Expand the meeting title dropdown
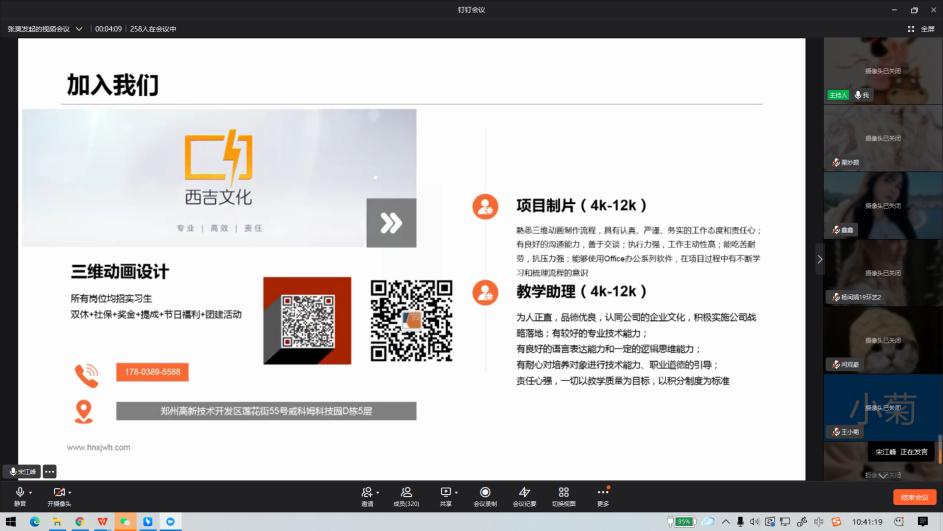The image size is (943, 531). coord(79,29)
